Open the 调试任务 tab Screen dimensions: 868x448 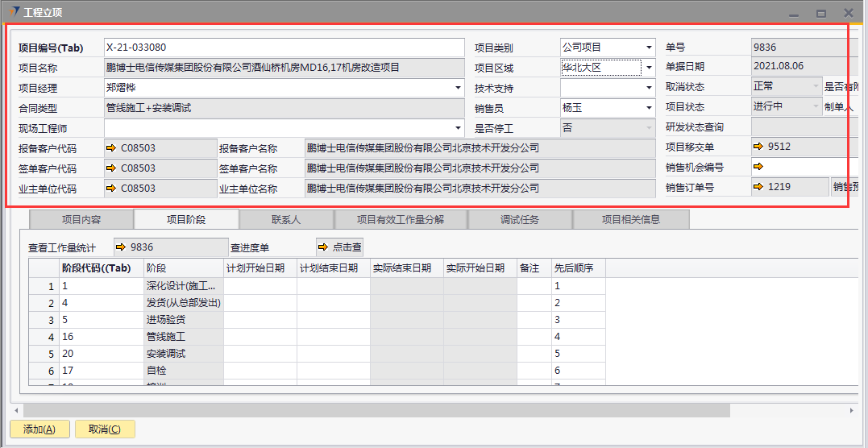pyautogui.click(x=520, y=219)
